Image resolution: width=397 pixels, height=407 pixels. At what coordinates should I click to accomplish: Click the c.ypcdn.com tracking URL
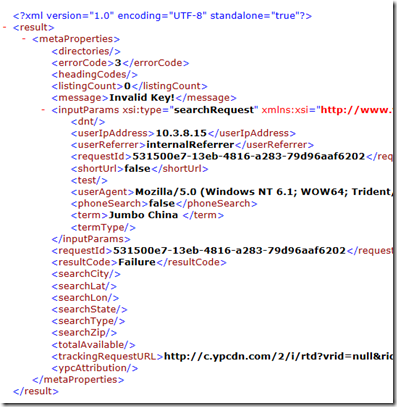278,356
